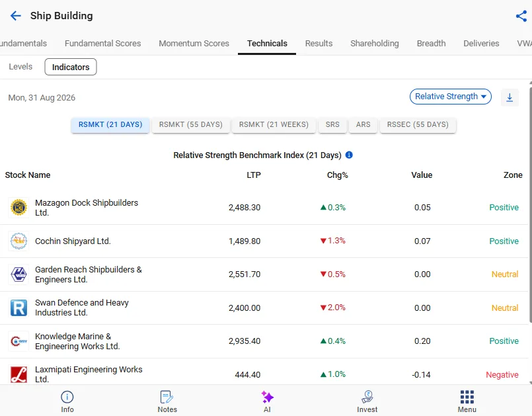Click the Knowledge Marine logo
532x416 pixels.
click(x=19, y=341)
